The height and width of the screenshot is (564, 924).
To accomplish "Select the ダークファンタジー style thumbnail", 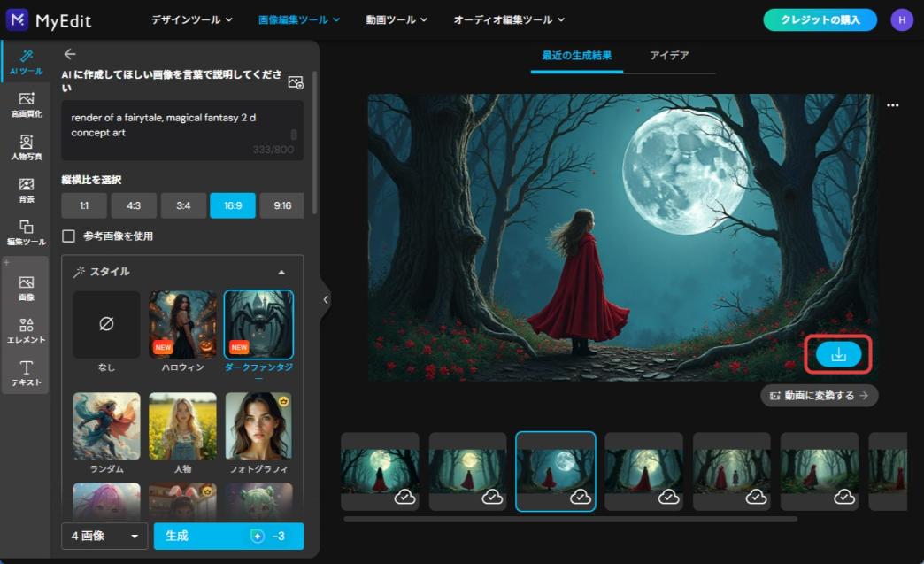I will [258, 325].
